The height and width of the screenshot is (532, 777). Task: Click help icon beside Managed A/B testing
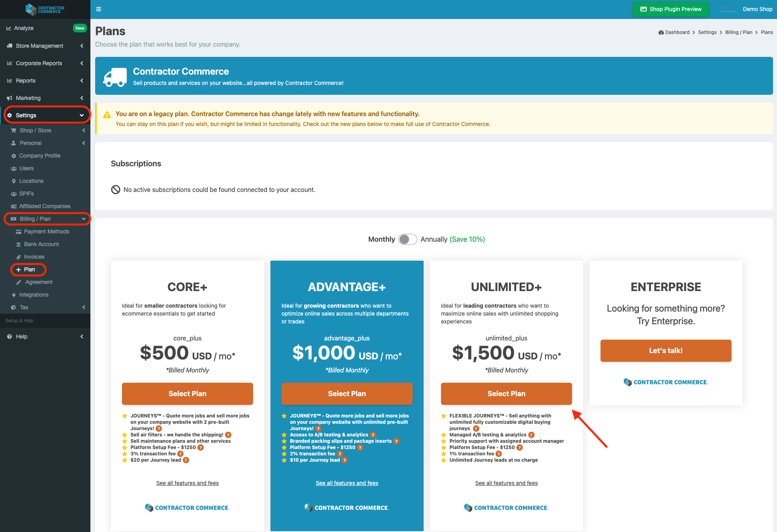click(531, 435)
